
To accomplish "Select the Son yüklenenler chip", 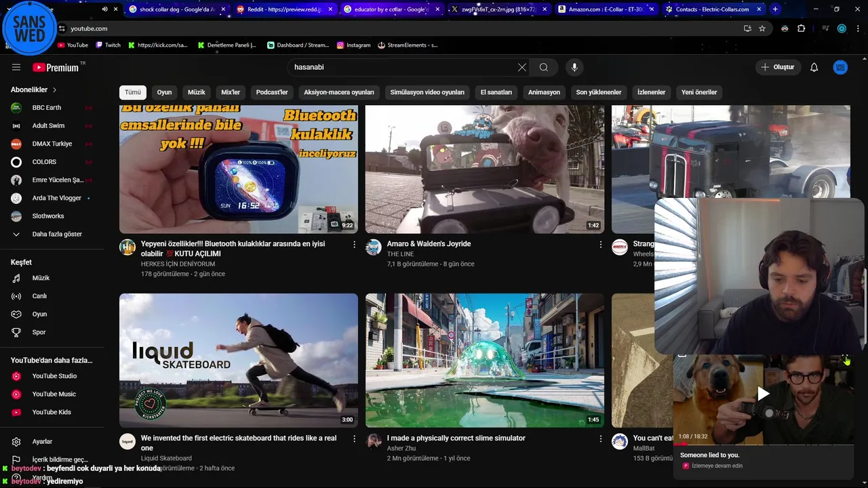I will [599, 92].
